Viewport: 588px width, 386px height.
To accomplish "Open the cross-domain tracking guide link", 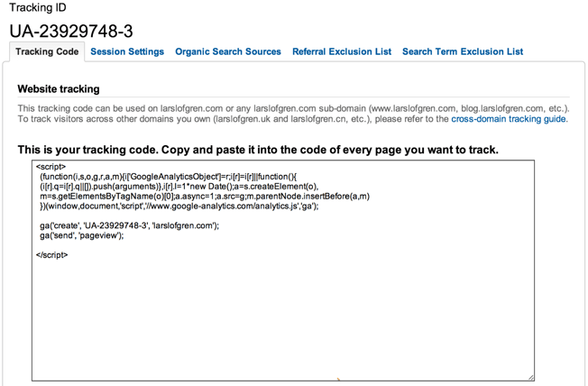I will (509, 119).
